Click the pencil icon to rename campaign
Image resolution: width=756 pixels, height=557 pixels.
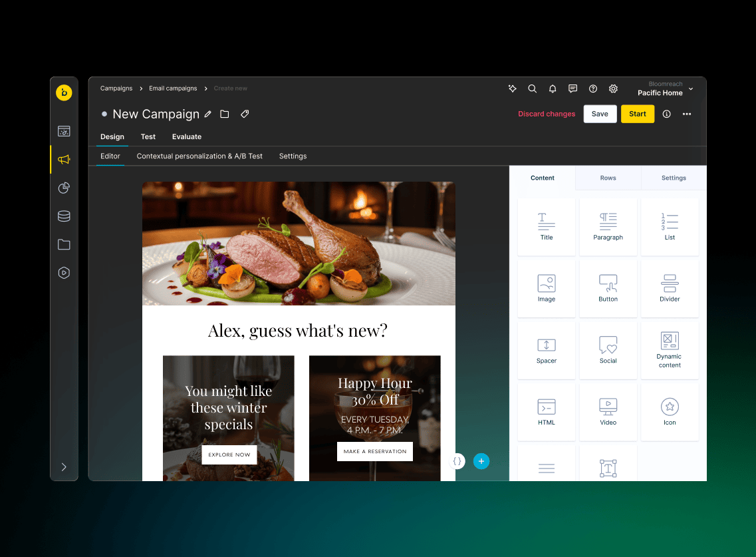[x=208, y=114]
